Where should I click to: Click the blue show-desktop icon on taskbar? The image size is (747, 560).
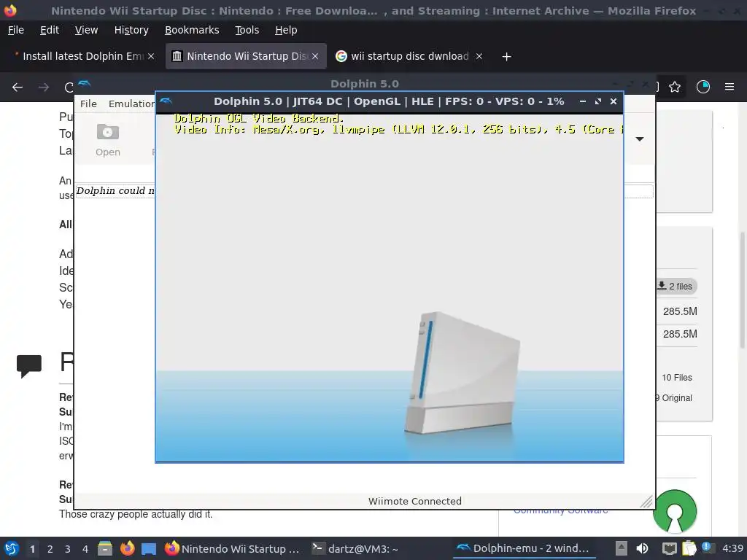coord(149,549)
